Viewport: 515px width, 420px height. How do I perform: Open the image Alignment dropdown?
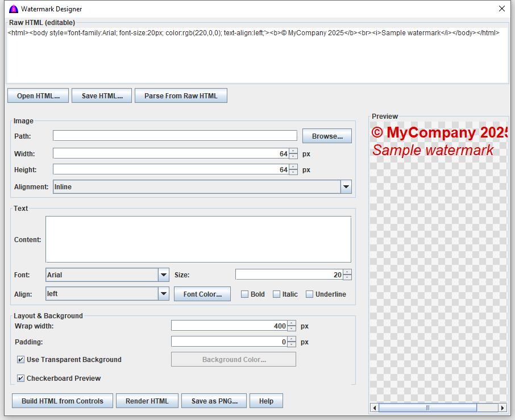click(x=346, y=186)
